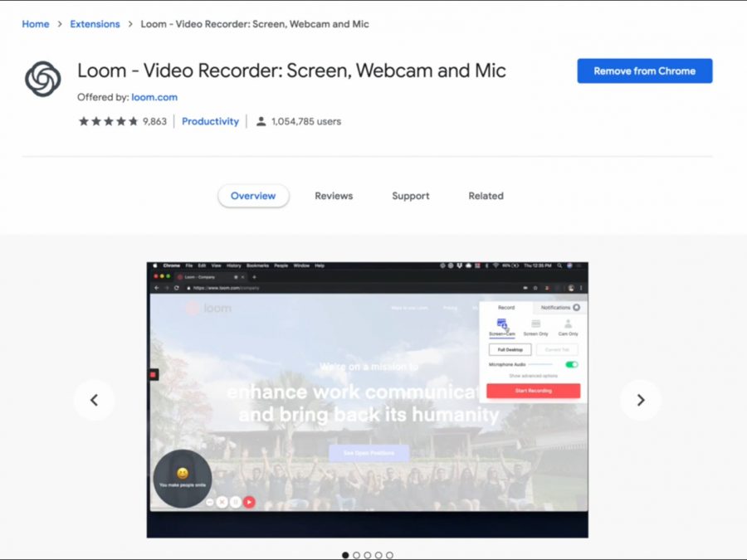This screenshot has width=747, height=560.
Task: Go to the next screenshot with right chevron
Action: 640,400
